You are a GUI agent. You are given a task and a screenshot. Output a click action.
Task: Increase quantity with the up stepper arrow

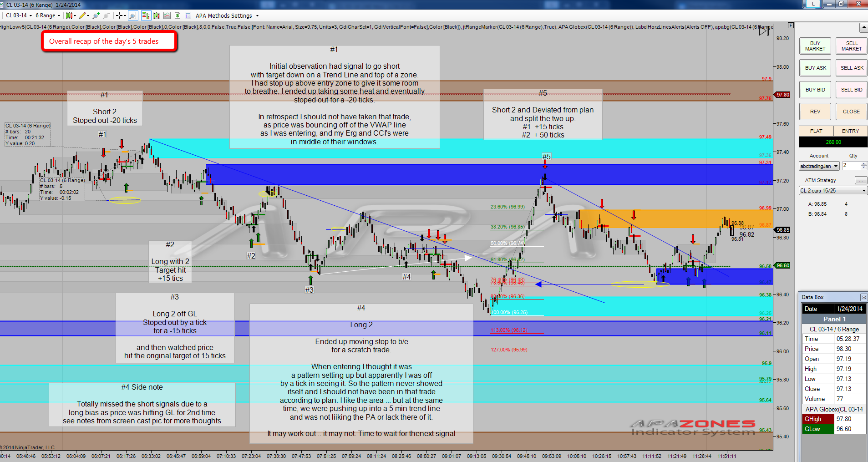864,164
